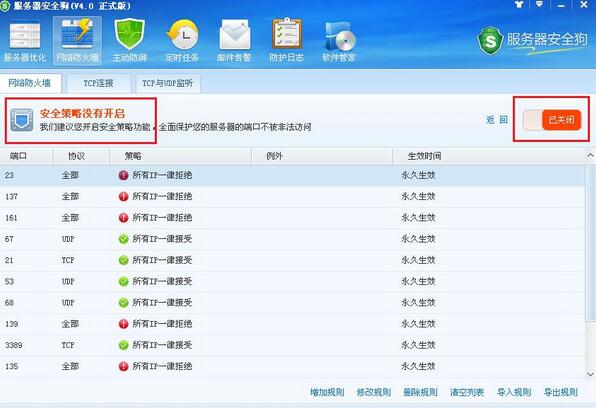Click the 全部 protocol cell in port 161 row
The image size is (596, 408).
tap(70, 217)
